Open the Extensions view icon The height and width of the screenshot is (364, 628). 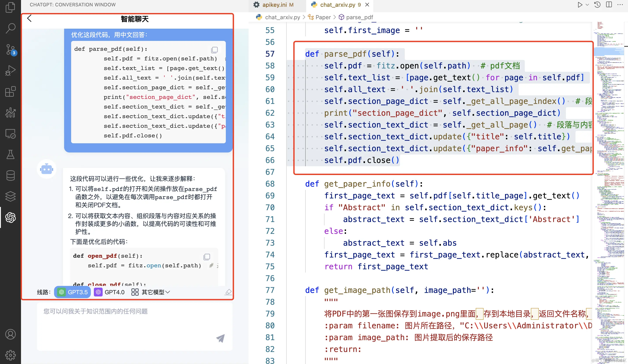point(10,91)
